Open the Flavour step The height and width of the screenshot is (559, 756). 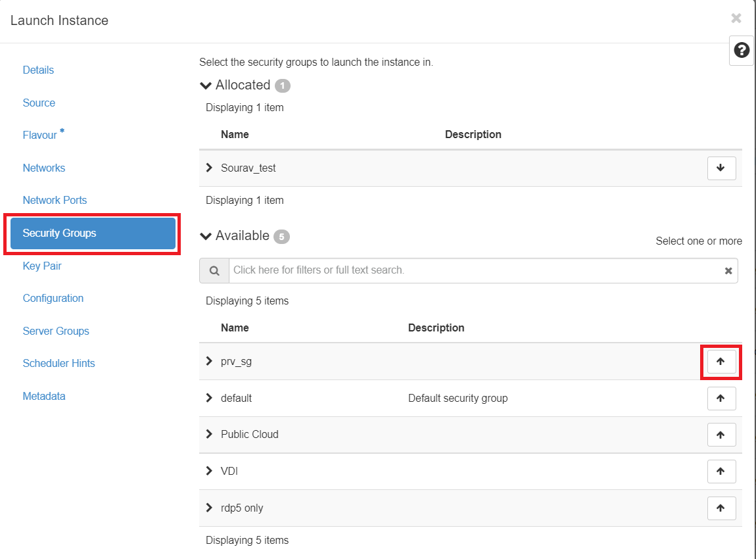40,135
